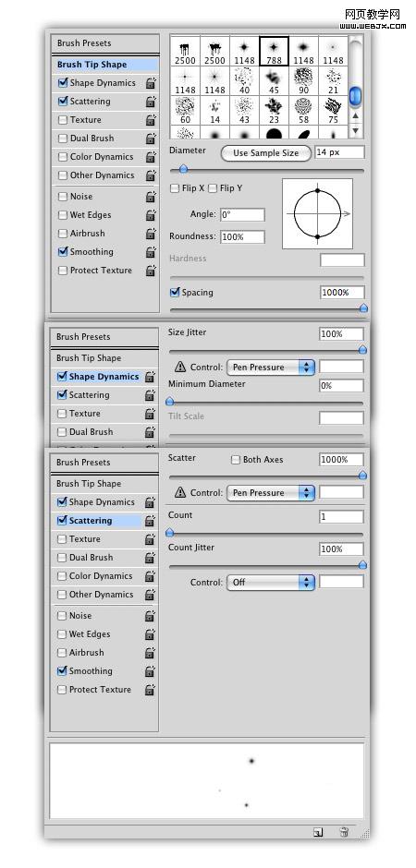Click the Count field showing 1
416x868 pixels.
[x=341, y=516]
